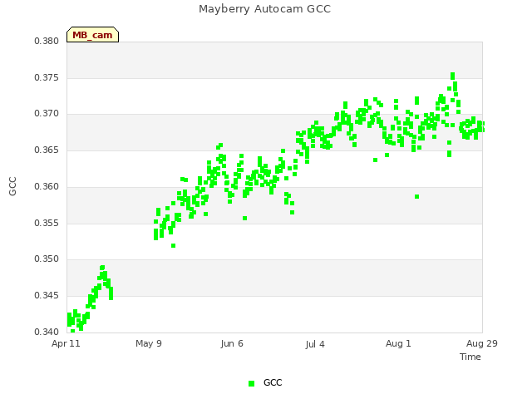The width and height of the screenshot is (532, 399).
Task: Click the green GCC legend swatch
Action: pyautogui.click(x=251, y=383)
